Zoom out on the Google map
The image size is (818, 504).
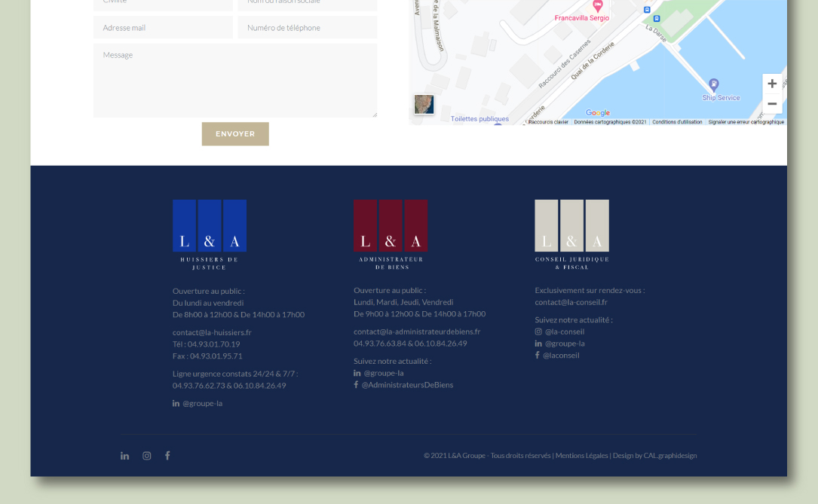coord(772,104)
